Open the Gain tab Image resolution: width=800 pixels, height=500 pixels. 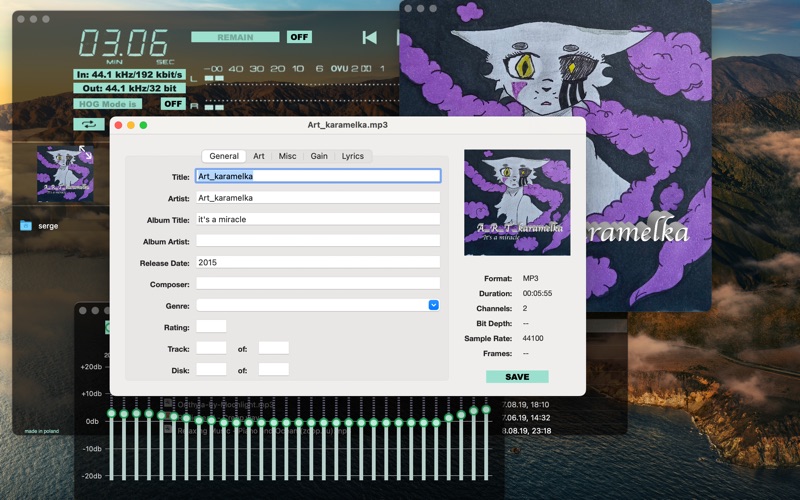[x=319, y=156]
